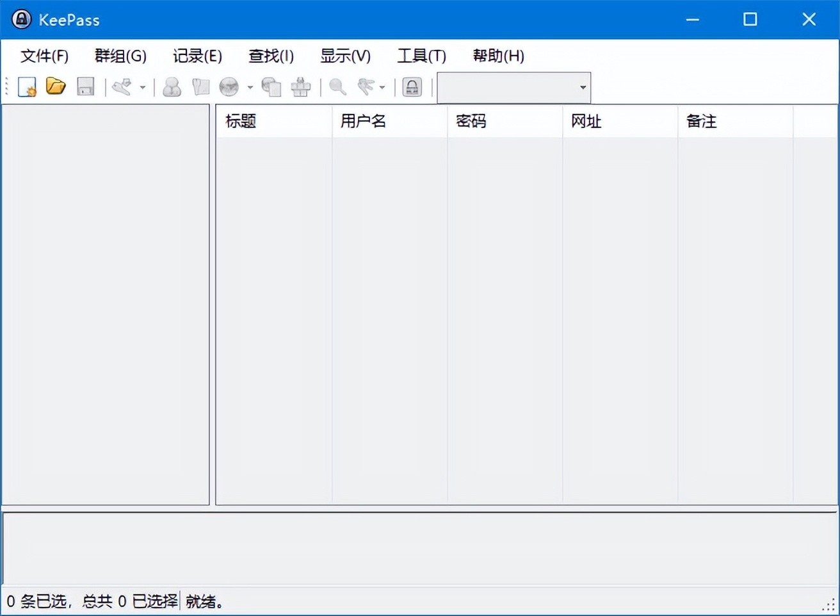Close the KeePass window

coord(809,19)
